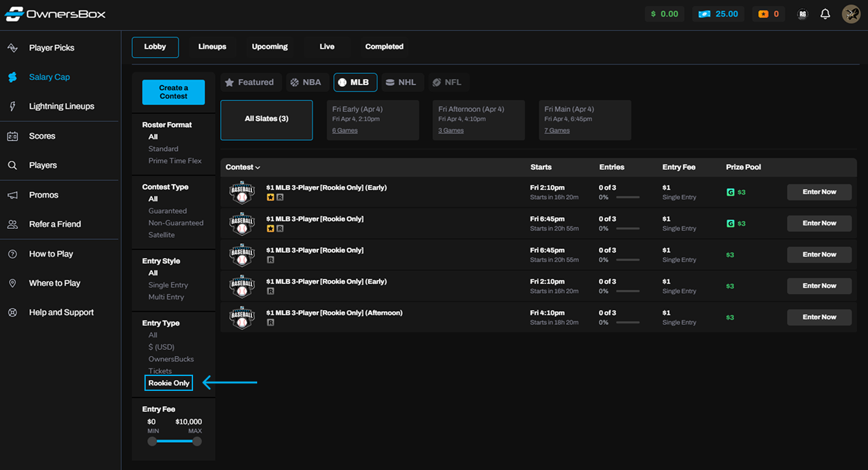This screenshot has height=470, width=868.
Task: Choose Multi Entry style filter
Action: click(x=166, y=297)
